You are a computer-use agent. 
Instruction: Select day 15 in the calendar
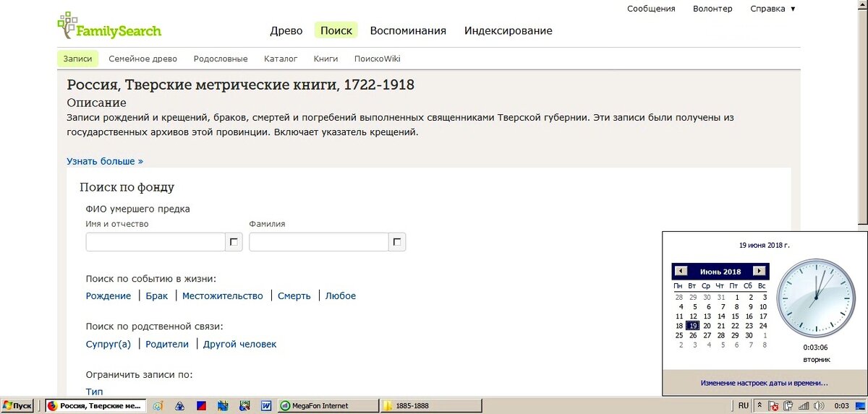(x=735, y=316)
